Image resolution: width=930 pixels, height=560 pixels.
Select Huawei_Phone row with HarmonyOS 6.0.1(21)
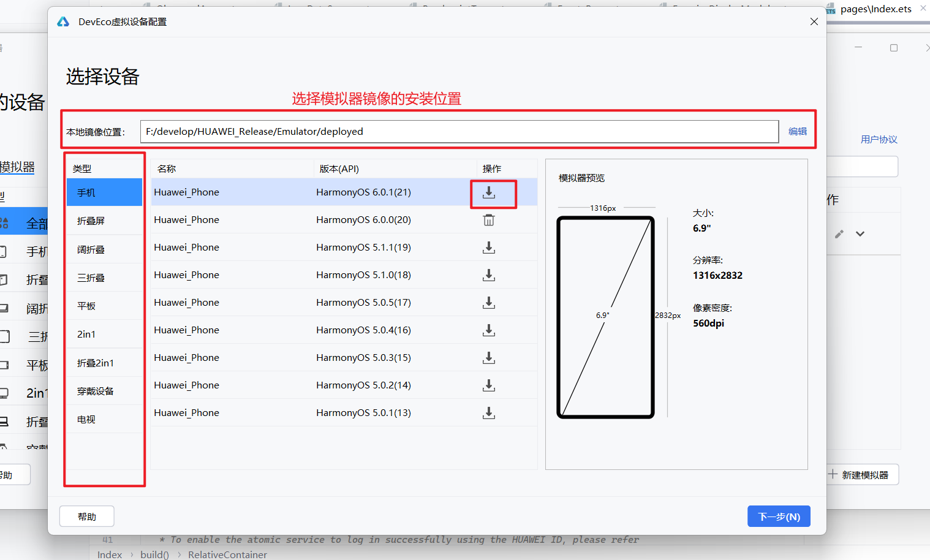pos(344,192)
